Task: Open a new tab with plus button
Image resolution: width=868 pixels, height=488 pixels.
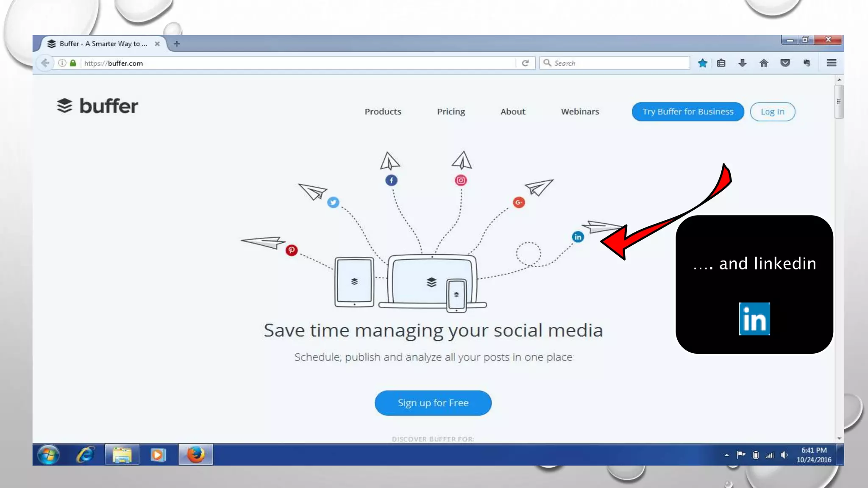Action: [x=177, y=44]
